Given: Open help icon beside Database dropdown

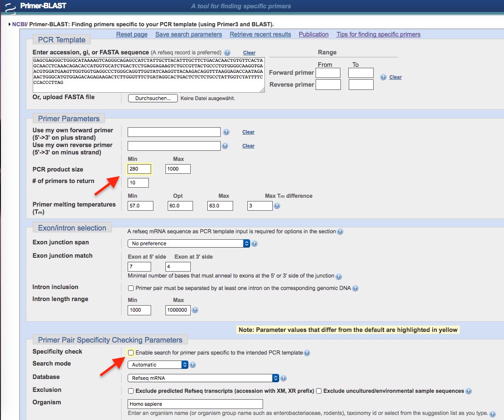Looking at the screenshot, I should coord(283,379).
